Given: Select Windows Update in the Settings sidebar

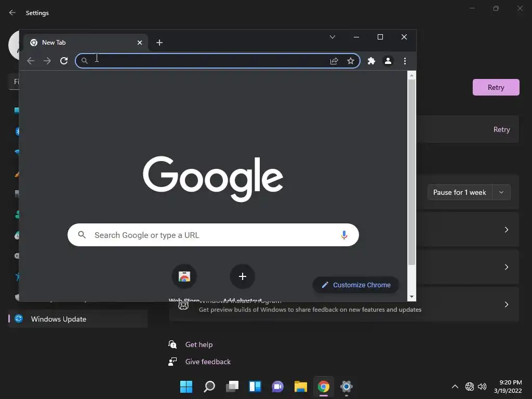Looking at the screenshot, I should 78,319.
